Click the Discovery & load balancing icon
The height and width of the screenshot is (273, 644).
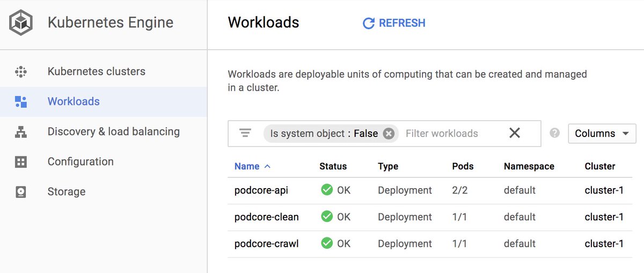click(x=21, y=132)
